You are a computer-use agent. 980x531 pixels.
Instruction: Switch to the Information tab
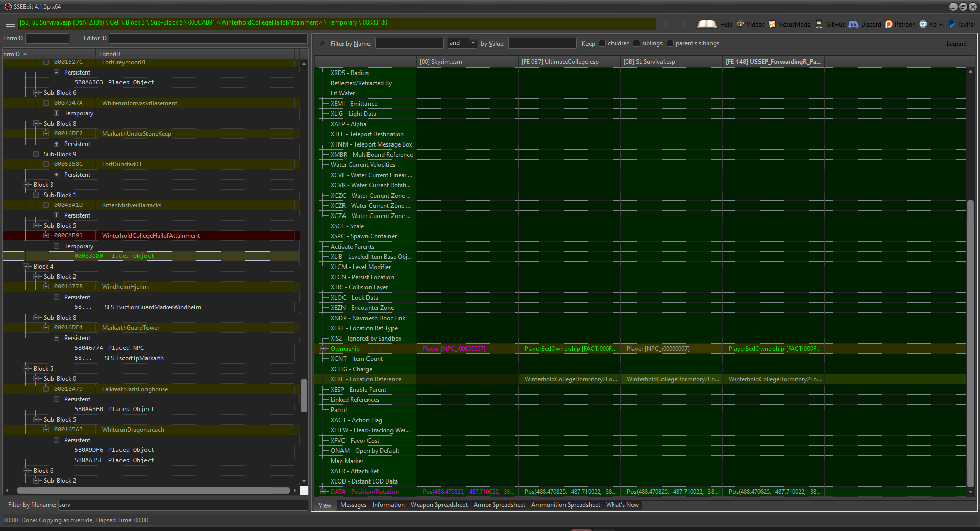pyautogui.click(x=388, y=505)
